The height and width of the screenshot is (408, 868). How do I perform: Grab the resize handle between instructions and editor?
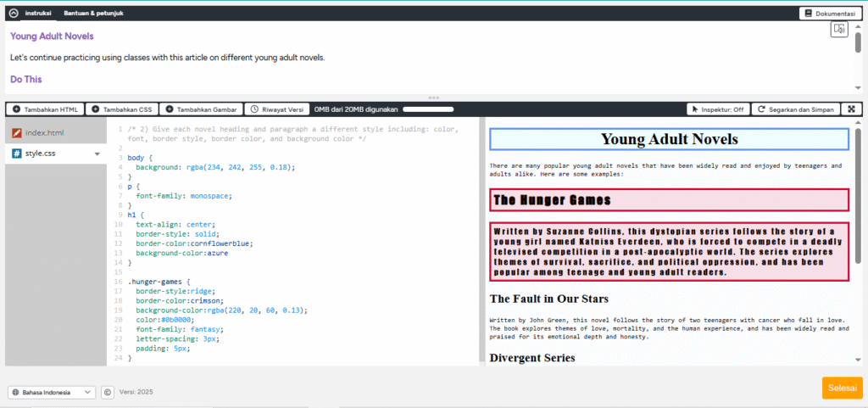(x=434, y=98)
